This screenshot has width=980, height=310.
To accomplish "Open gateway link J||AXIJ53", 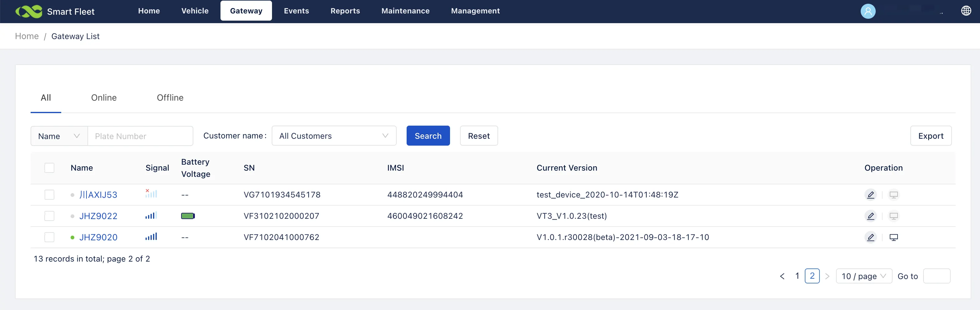I will click(x=98, y=195).
